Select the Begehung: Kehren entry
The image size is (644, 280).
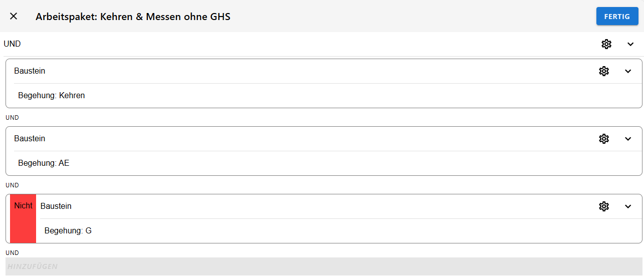52,95
